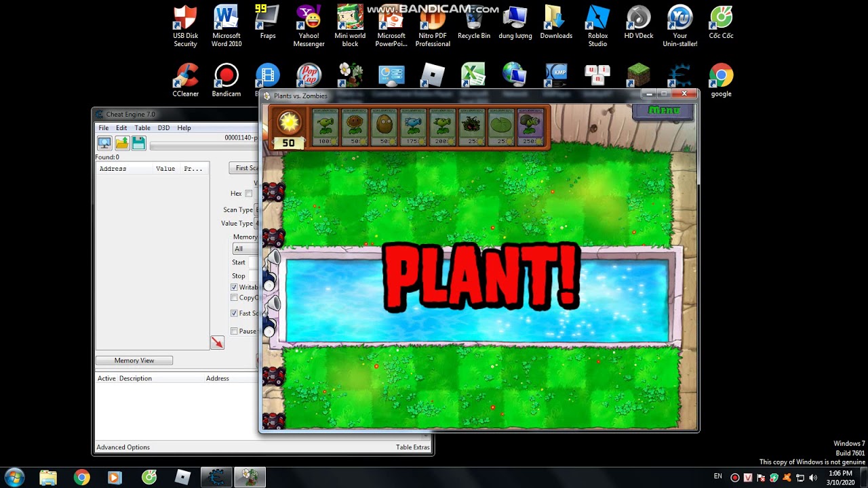Toggle the CopyOnWrite checkbox
The height and width of the screenshot is (488, 868).
pyautogui.click(x=234, y=298)
